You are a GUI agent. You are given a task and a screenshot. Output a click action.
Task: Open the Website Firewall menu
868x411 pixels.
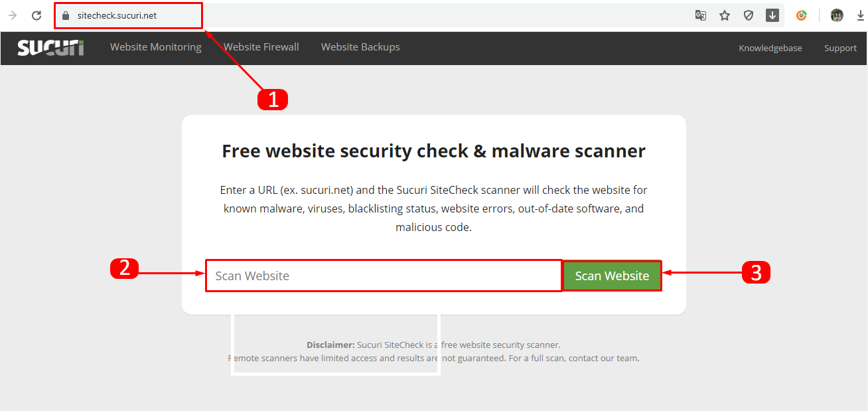pyautogui.click(x=261, y=46)
